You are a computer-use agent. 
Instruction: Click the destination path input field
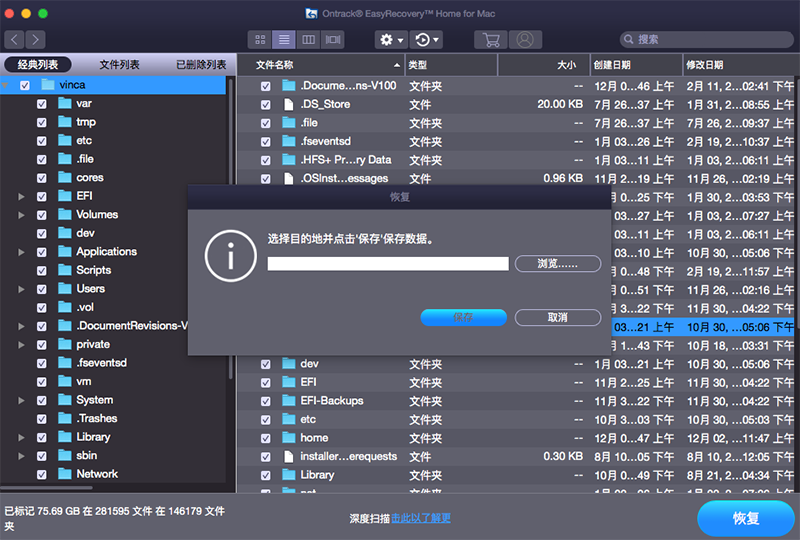tap(388, 263)
